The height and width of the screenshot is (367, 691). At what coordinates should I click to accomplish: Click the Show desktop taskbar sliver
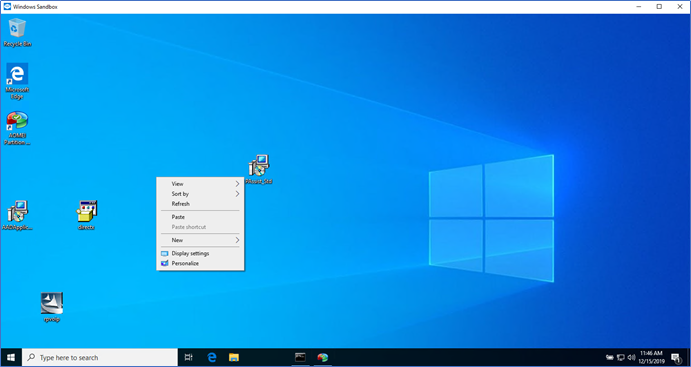pos(689,357)
